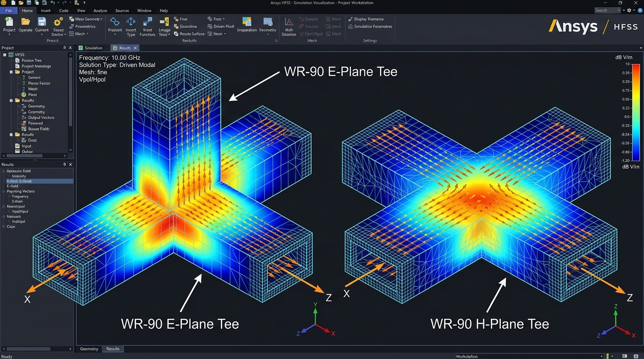Image resolution: width=644 pixels, height=359 pixels.
Task: Select the Powered tree item
Action: pos(36,123)
